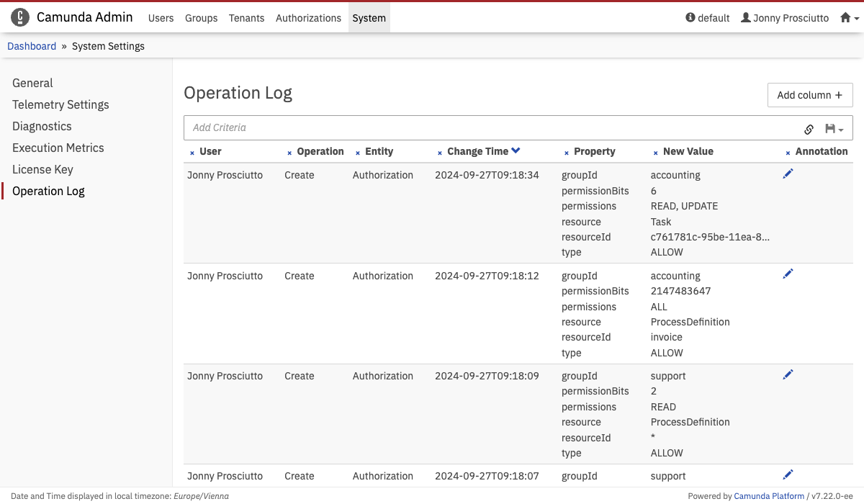Edit annotation for the 09:18:12 entry
Viewport: 864px width, 504px height.
pyautogui.click(x=788, y=274)
